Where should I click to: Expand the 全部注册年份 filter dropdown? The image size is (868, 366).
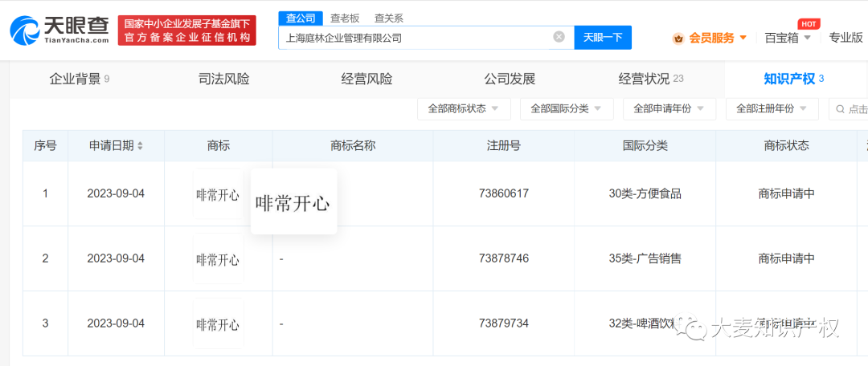pos(772,109)
